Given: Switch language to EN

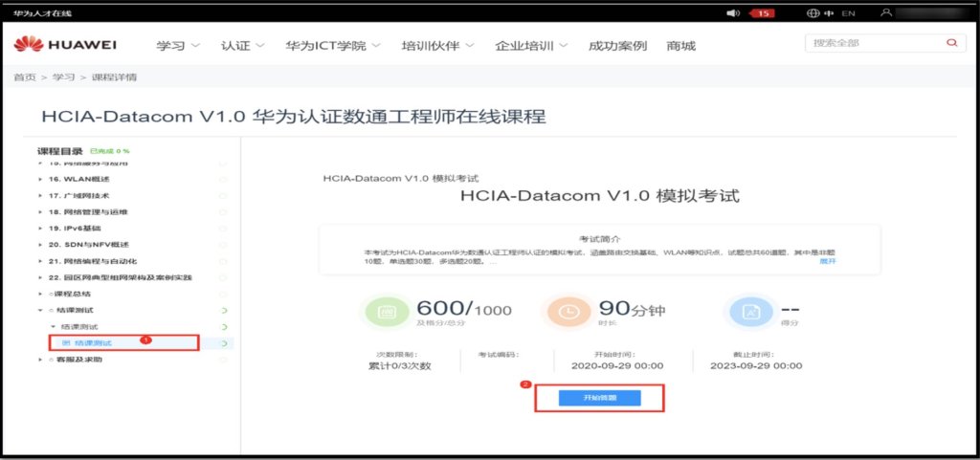Looking at the screenshot, I should point(848,13).
